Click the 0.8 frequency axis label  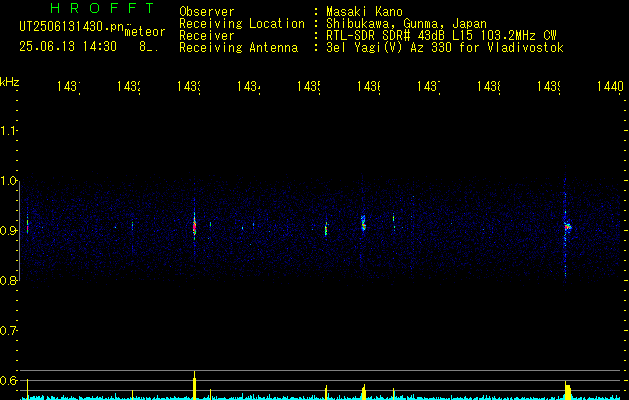(x=8, y=281)
